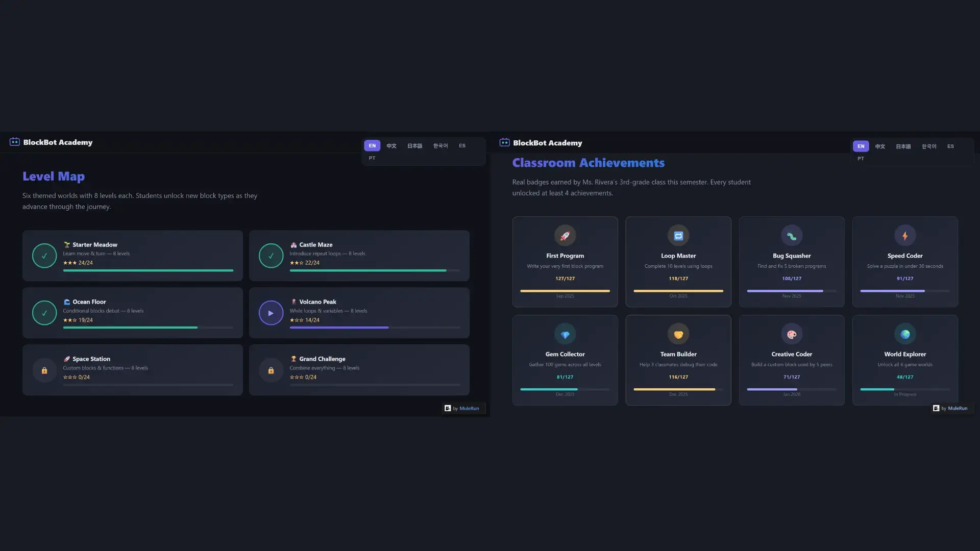Viewport: 980px width, 551px height.
Task: Click the BlockBot Academy robot logo
Action: [x=14, y=142]
